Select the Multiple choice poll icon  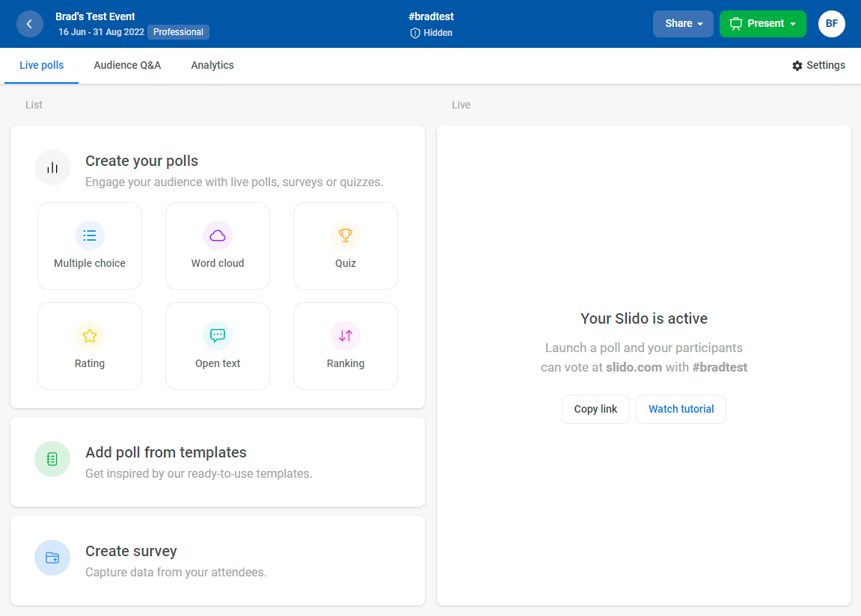89,235
